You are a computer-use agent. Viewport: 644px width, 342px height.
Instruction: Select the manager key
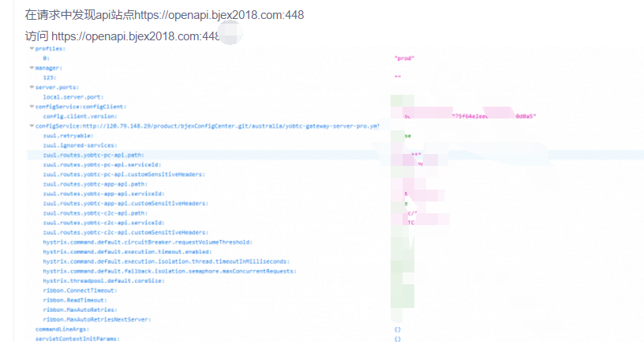(x=48, y=68)
